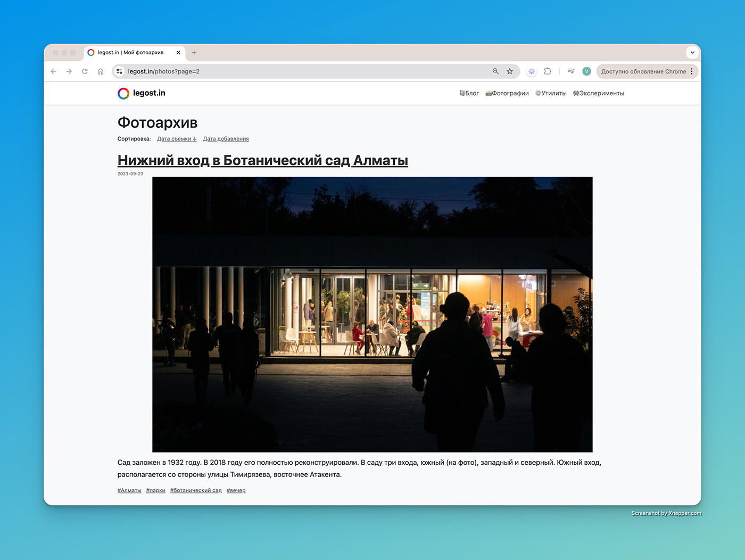Open the gear extension icon in toolbar
The width and height of the screenshot is (745, 560).
(532, 71)
